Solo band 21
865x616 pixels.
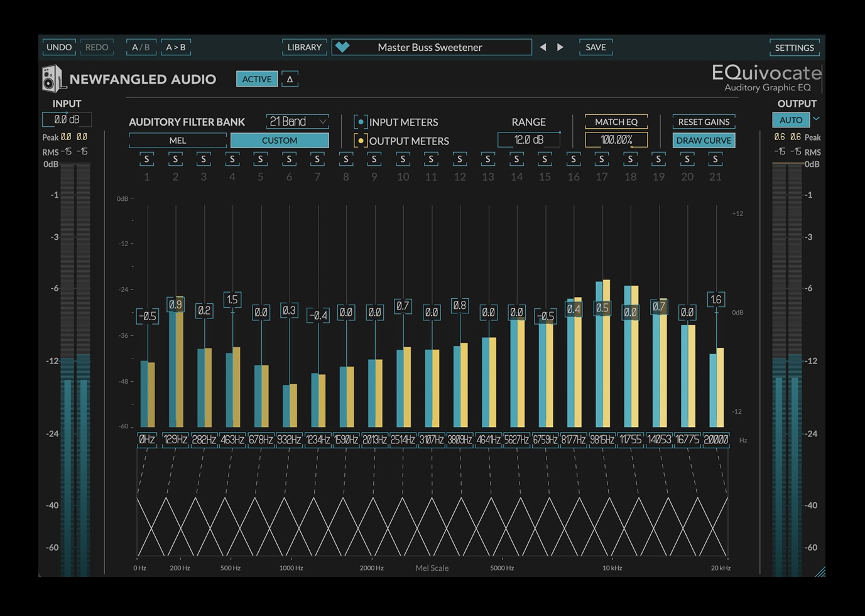point(715,159)
